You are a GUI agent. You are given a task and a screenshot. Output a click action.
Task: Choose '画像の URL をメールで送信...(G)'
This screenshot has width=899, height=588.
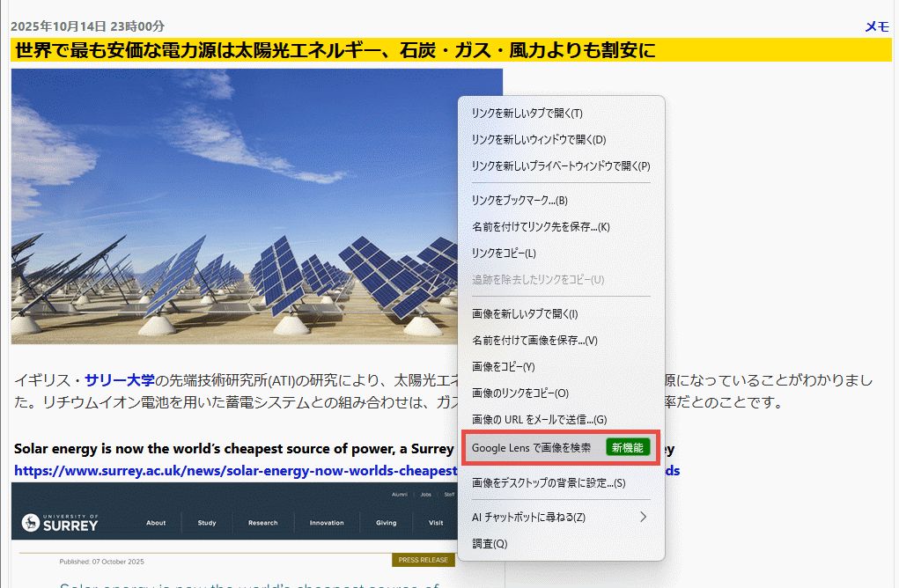(x=539, y=420)
